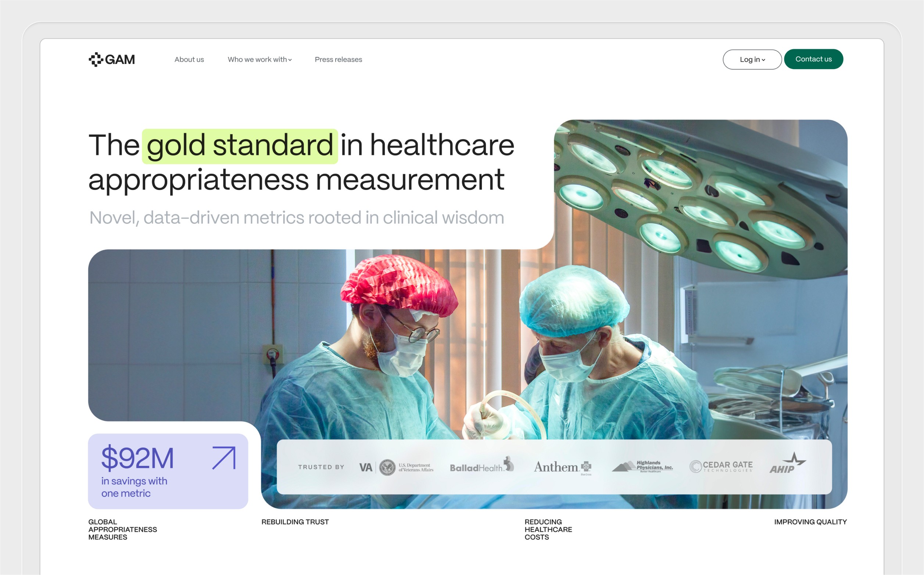924x575 pixels.
Task: Click the "Novel, data-driven metrics" subheading
Action: pyautogui.click(x=297, y=218)
